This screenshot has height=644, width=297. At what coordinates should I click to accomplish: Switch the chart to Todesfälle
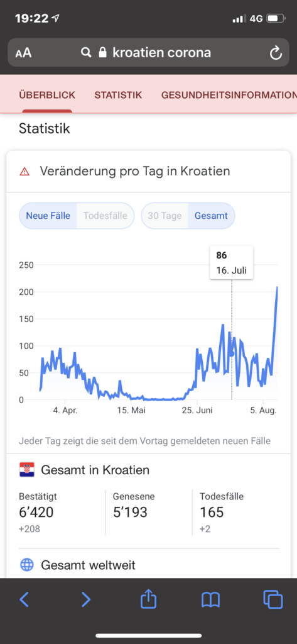coord(105,216)
